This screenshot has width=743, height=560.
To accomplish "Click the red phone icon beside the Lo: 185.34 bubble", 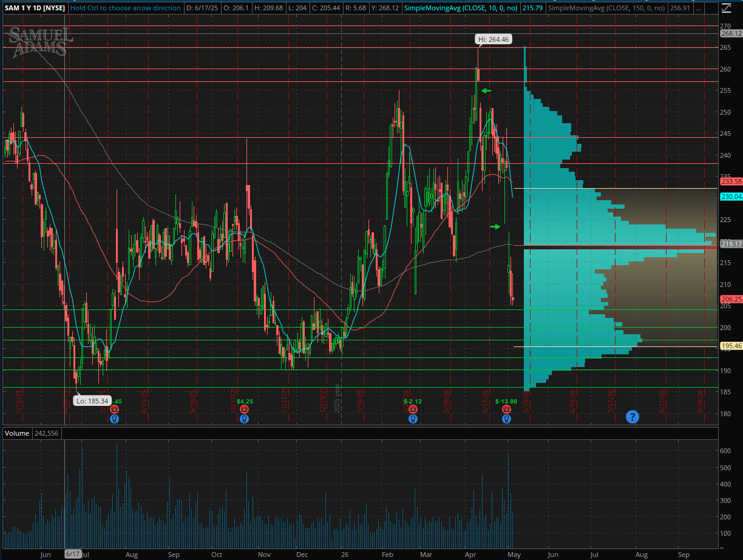I will pos(114,410).
